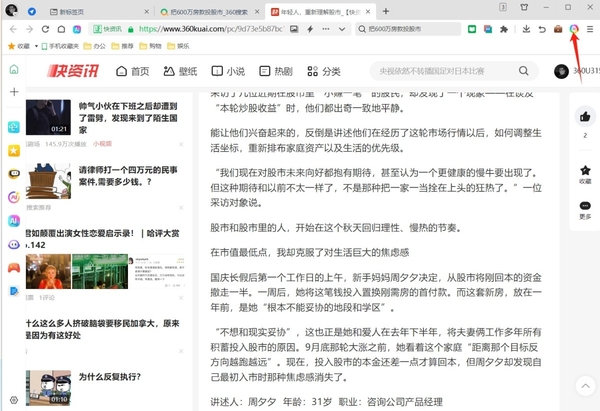Click the download icon in browser toolbar
Screen dimensions: 600x411
[x=527, y=29]
